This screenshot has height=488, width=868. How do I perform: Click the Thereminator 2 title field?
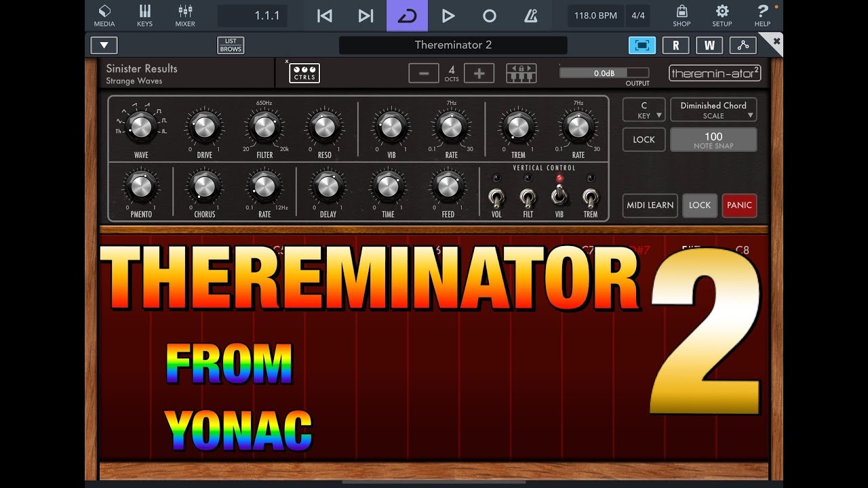point(453,45)
